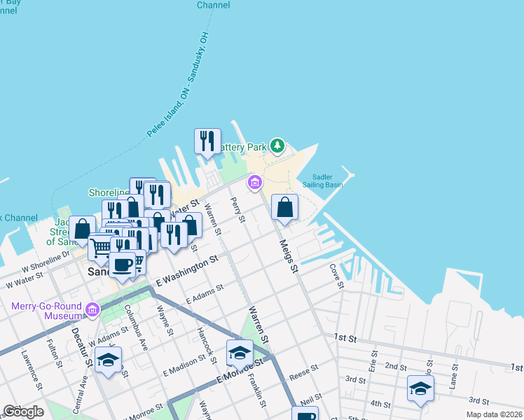Open the coffee marker near Neil St
Viewport: 524px width, 420px height.
(x=305, y=414)
